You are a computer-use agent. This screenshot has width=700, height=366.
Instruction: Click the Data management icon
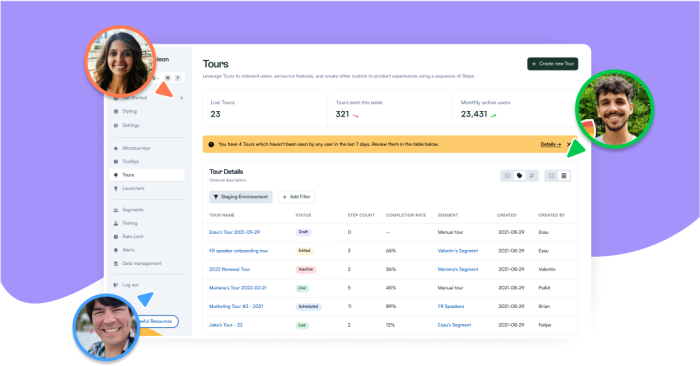coord(116,263)
